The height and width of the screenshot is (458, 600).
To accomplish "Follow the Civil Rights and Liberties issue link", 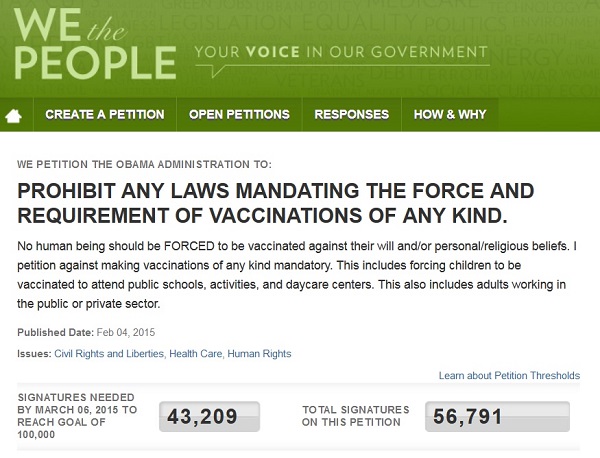I will tap(113, 353).
